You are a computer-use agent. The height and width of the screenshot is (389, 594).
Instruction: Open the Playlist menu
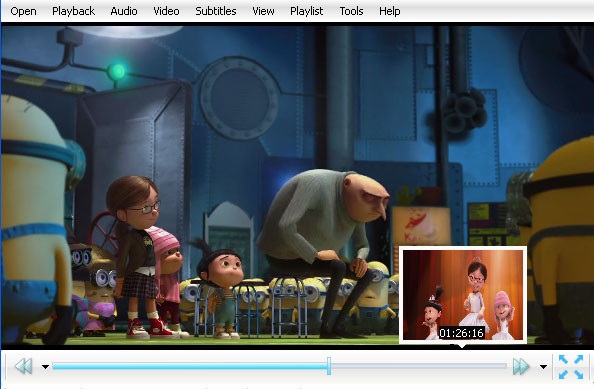[306, 11]
